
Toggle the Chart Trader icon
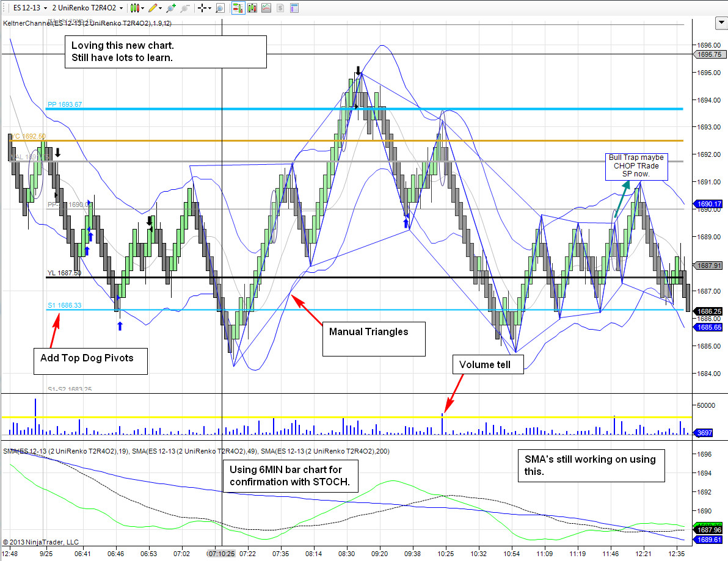click(x=238, y=8)
